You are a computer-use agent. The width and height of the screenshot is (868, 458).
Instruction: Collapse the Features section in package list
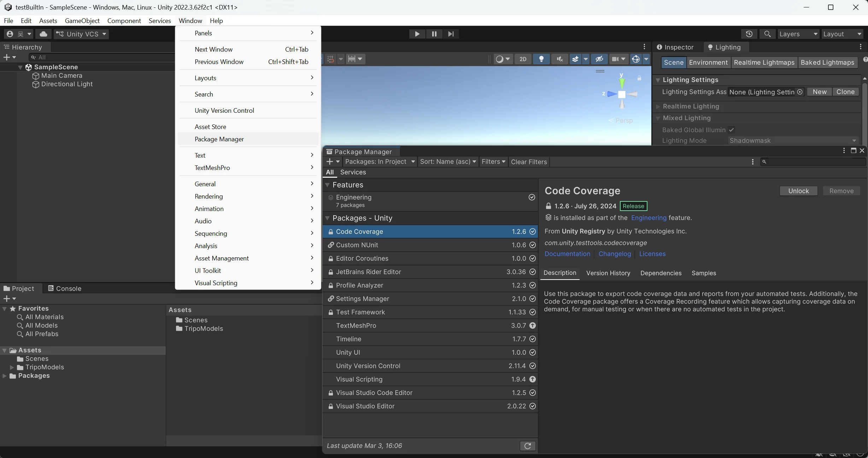point(327,185)
